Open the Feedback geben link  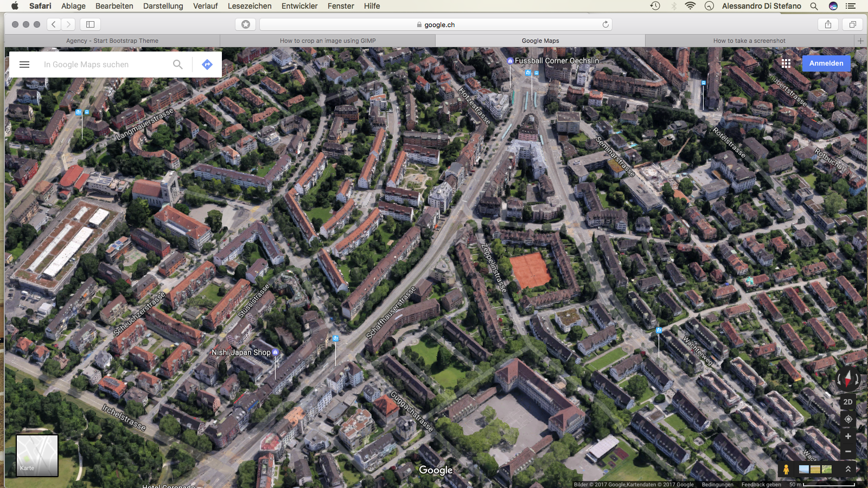pos(761,484)
